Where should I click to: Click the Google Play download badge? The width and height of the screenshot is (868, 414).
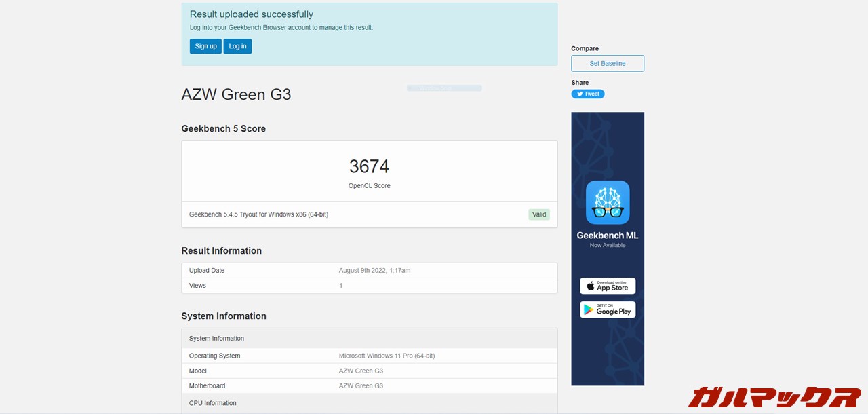608,309
